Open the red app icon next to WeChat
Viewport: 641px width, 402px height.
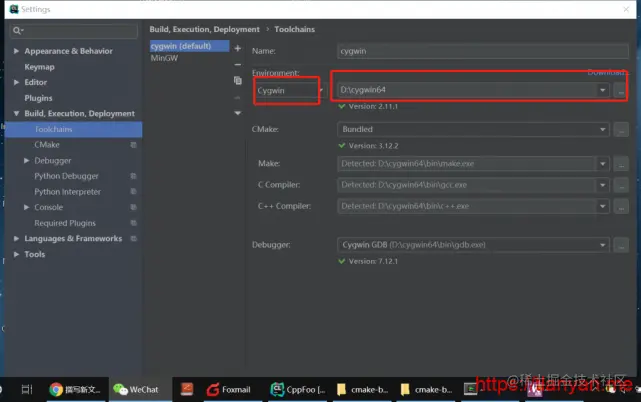[187, 389]
